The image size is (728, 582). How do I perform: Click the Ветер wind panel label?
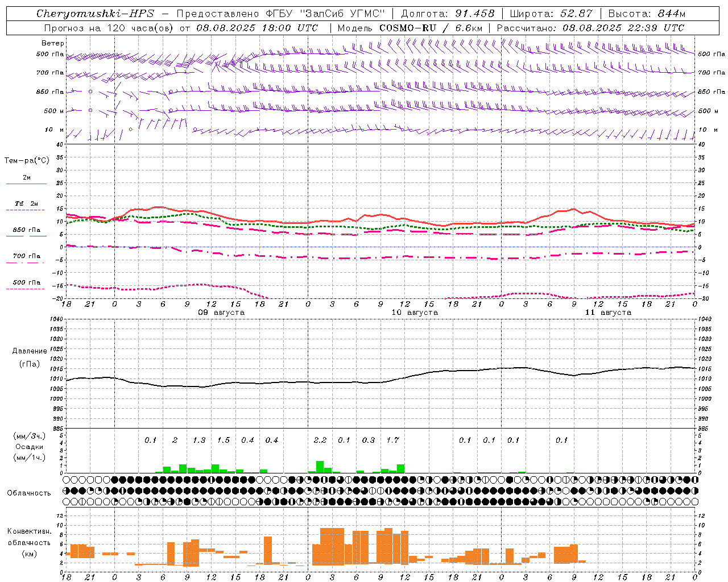point(53,43)
